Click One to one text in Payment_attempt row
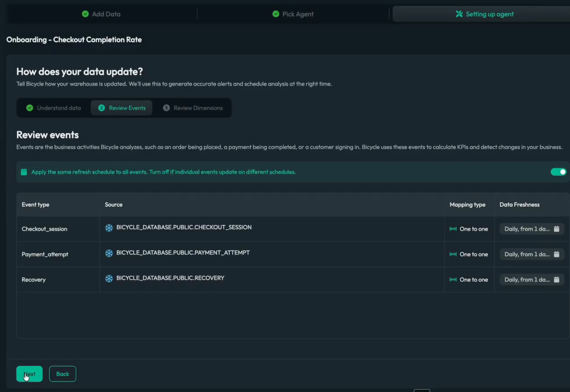This screenshot has height=392, width=570. 474,255
